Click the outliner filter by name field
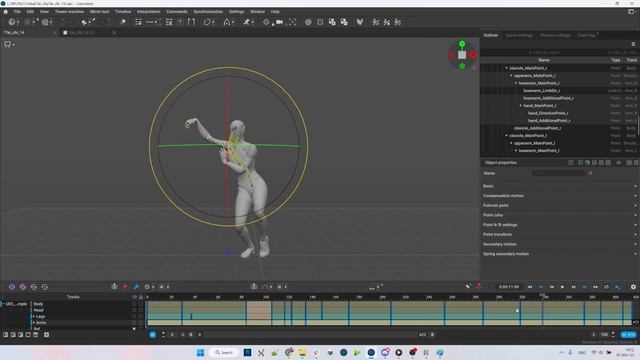Screen dimensions: 640x360 click(544, 52)
